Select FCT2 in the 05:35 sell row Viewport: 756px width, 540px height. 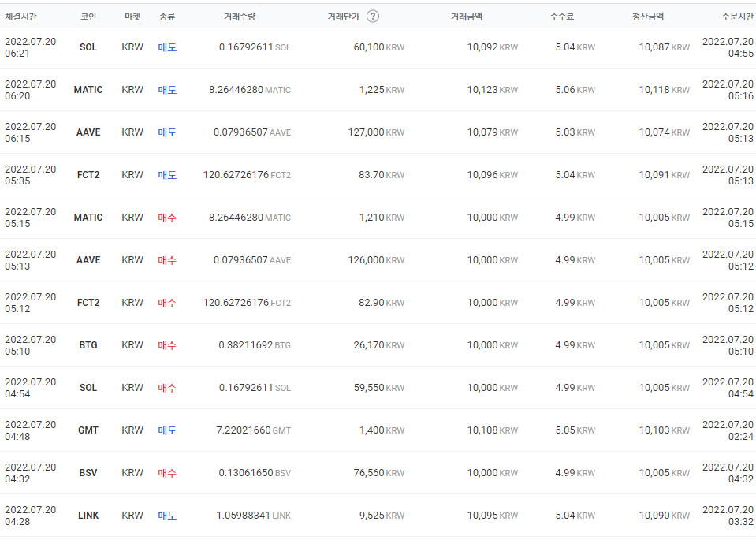click(x=88, y=174)
